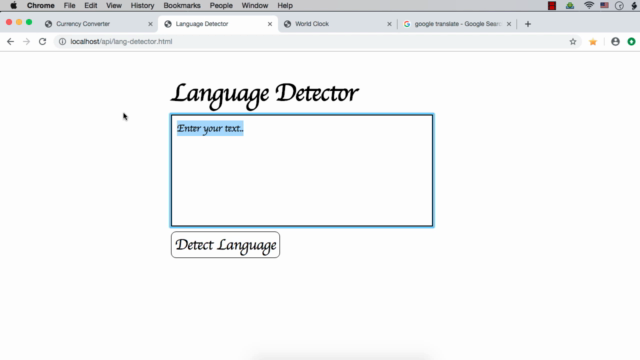Open the View menu
Viewport: 640px width, 360px height.
pyautogui.click(x=114, y=6)
